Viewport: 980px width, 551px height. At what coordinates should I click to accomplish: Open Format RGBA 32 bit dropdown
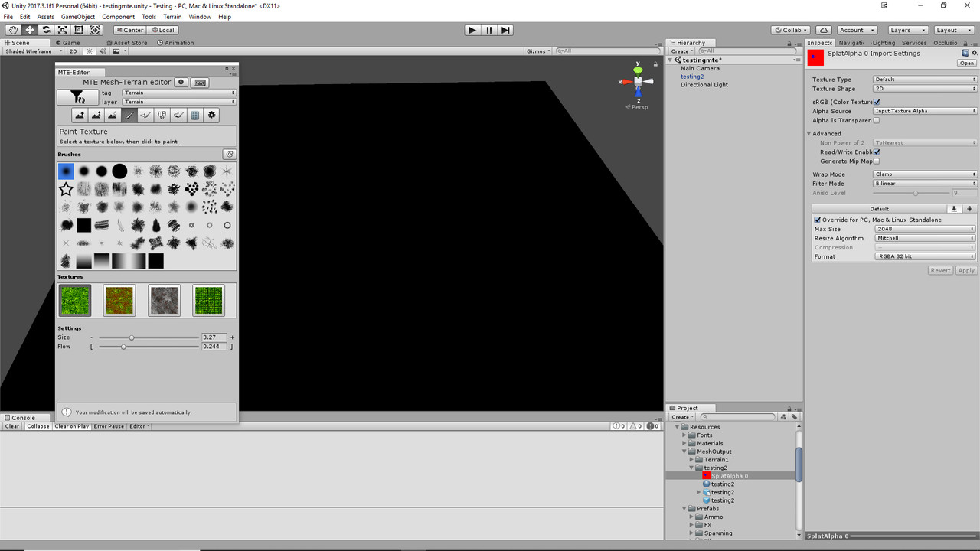coord(925,256)
